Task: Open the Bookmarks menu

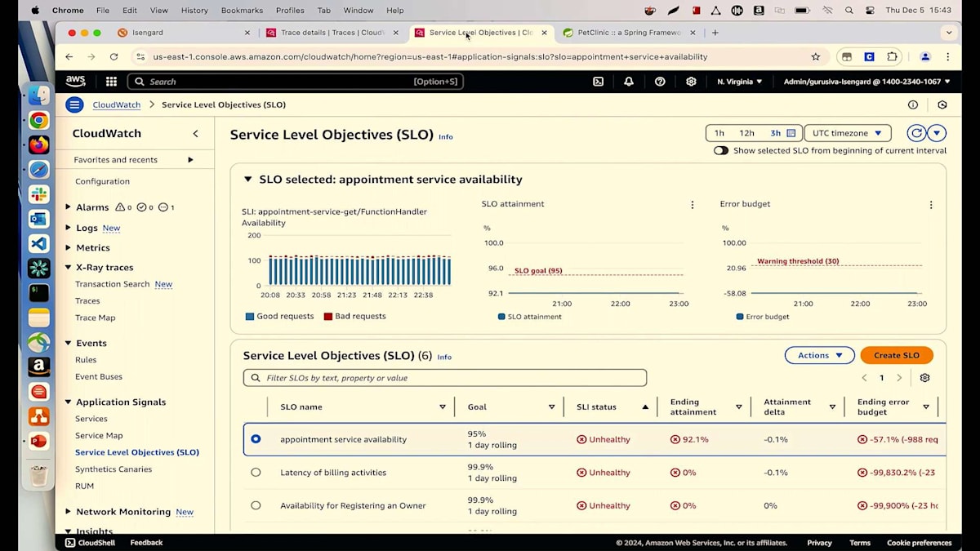Action: click(242, 11)
